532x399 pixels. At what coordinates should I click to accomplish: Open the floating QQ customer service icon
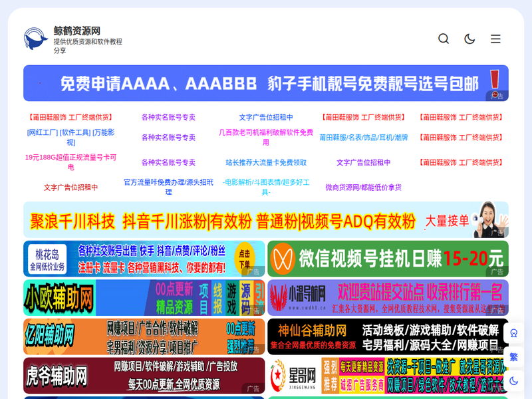pyautogui.click(x=513, y=333)
